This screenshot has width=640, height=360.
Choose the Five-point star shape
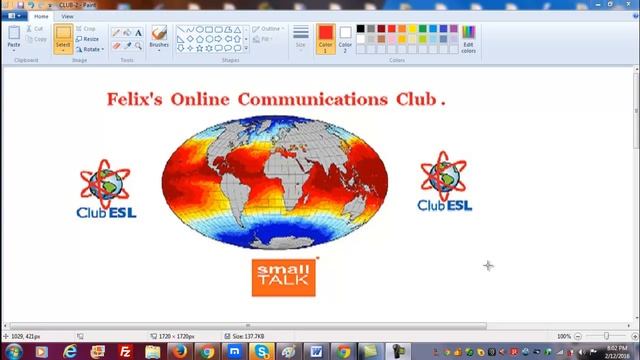click(200, 48)
